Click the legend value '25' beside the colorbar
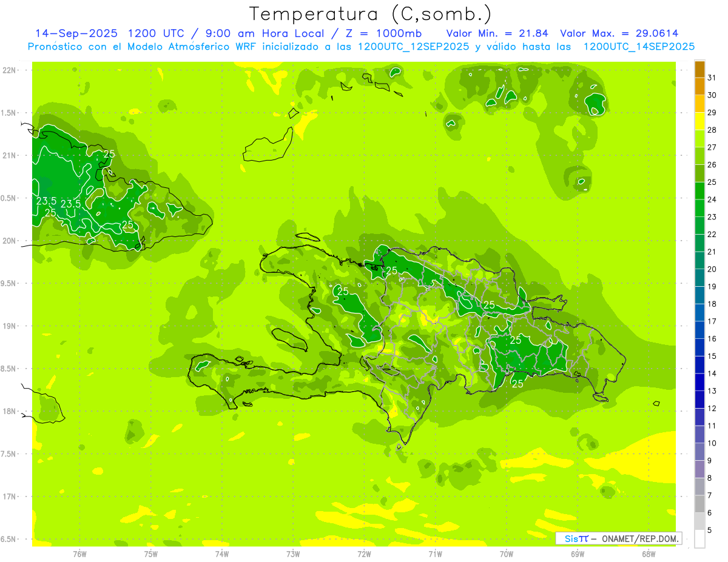The image size is (728, 562). pos(712,182)
